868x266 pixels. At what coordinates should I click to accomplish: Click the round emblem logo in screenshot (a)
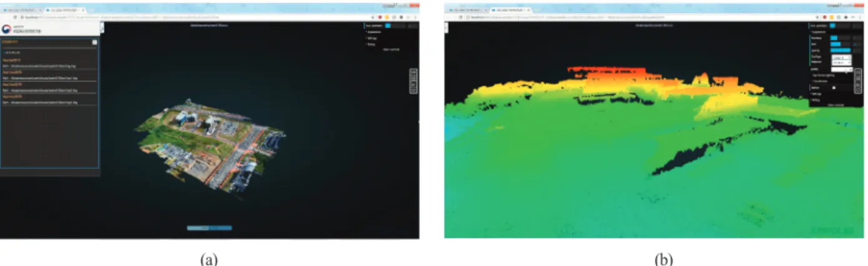tap(6, 29)
